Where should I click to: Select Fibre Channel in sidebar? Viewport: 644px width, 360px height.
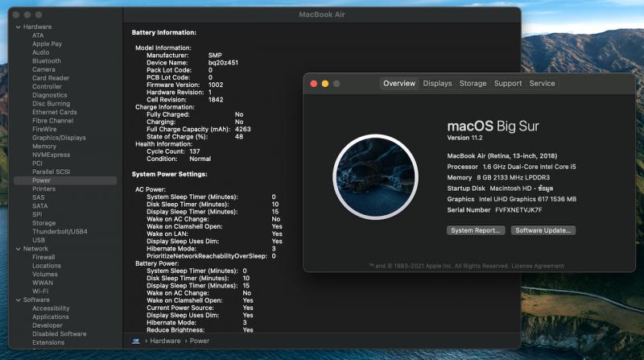click(52, 121)
